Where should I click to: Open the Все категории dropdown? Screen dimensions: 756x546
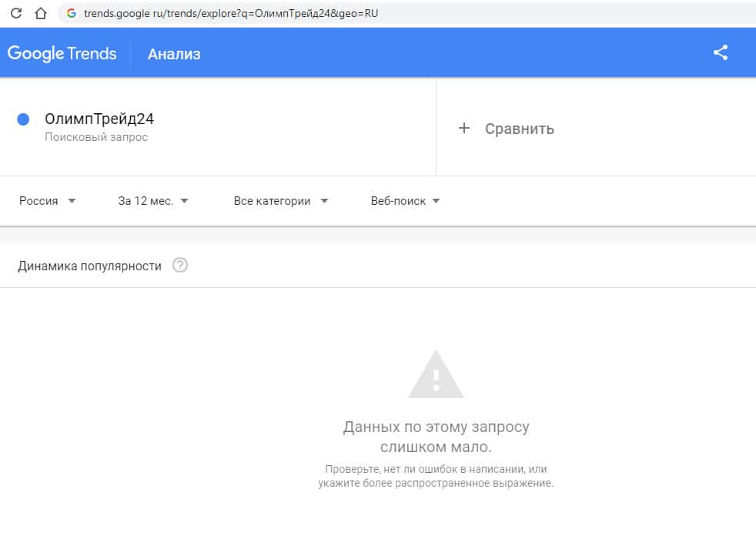281,201
